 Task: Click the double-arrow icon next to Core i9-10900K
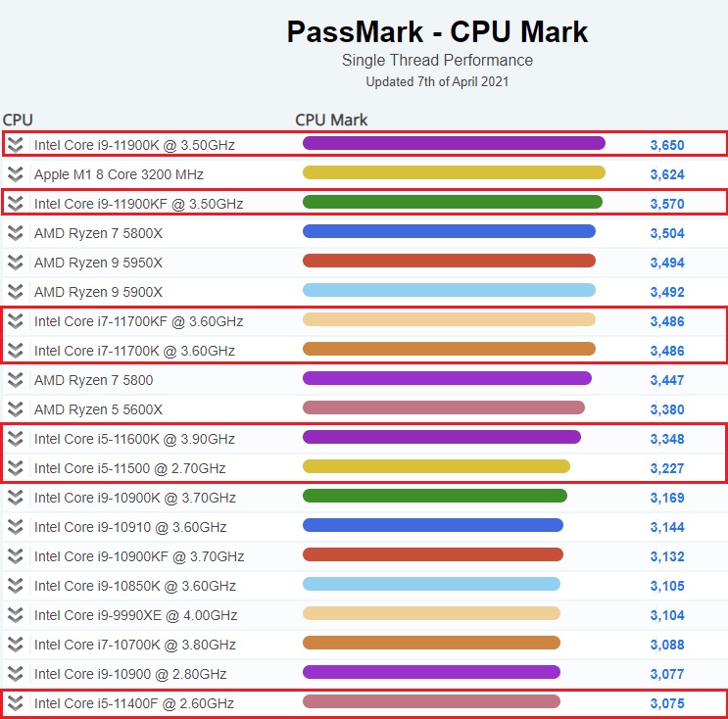tap(16, 498)
